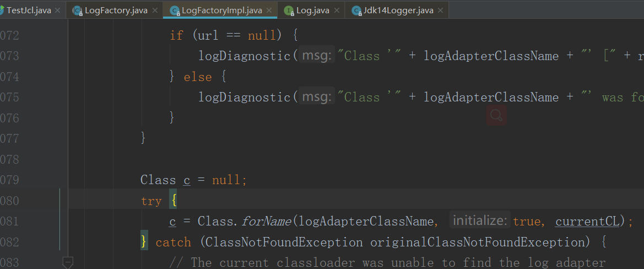Screen dimensions: 644x269
Task: Place cursor on logDiagnostic call at line 075
Action: point(245,98)
